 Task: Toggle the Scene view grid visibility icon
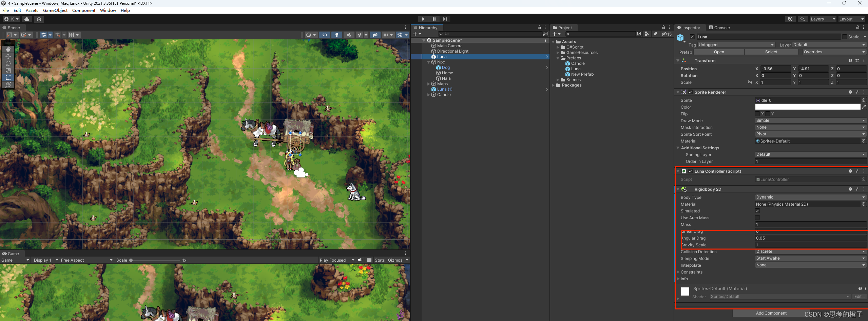click(43, 35)
